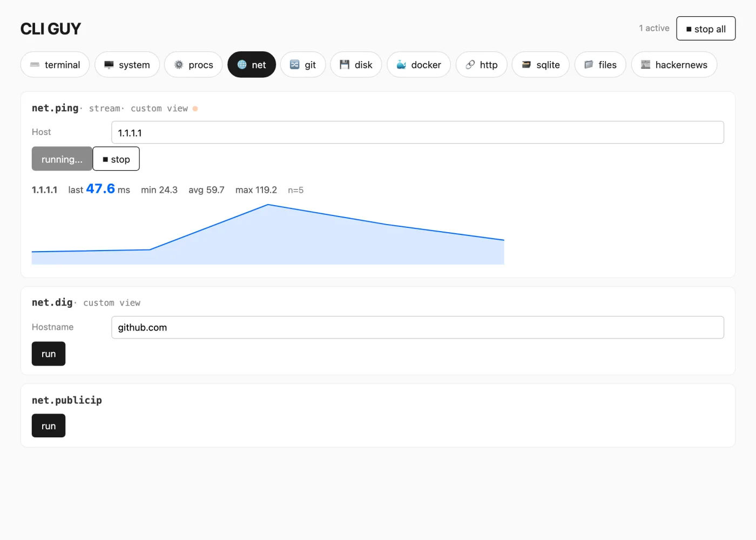
Task: Click the files folder icon
Action: pyautogui.click(x=589, y=65)
